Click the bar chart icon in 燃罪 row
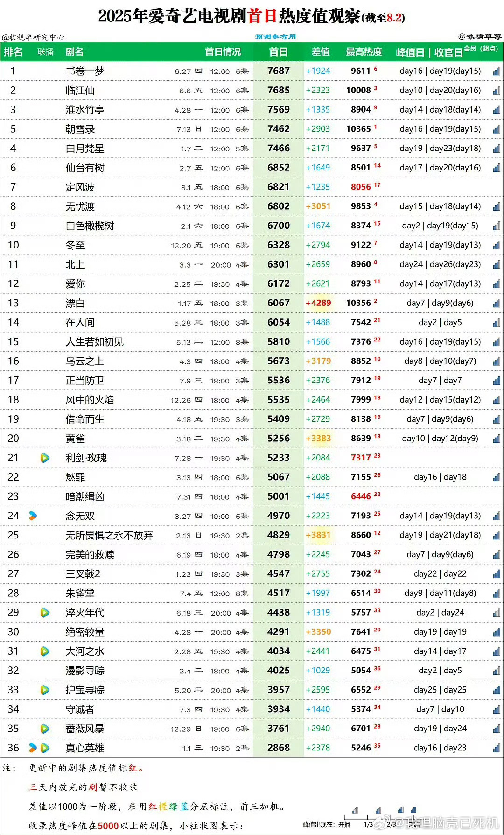 [x=497, y=477]
